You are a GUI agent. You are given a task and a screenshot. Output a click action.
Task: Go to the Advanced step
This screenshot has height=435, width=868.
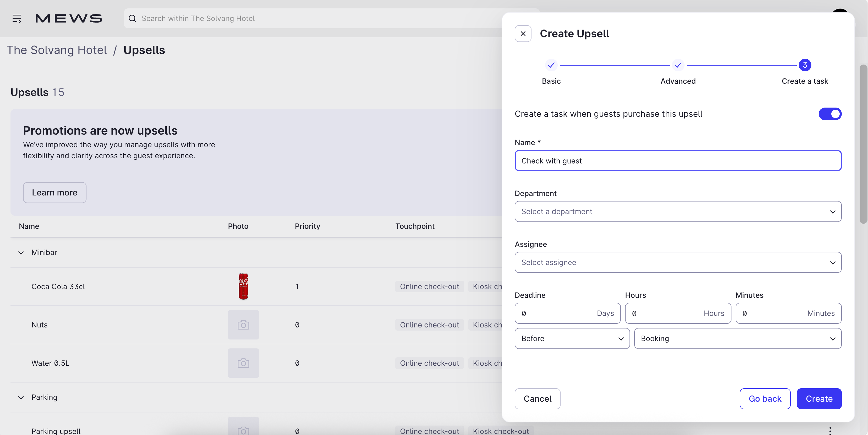[x=678, y=65]
